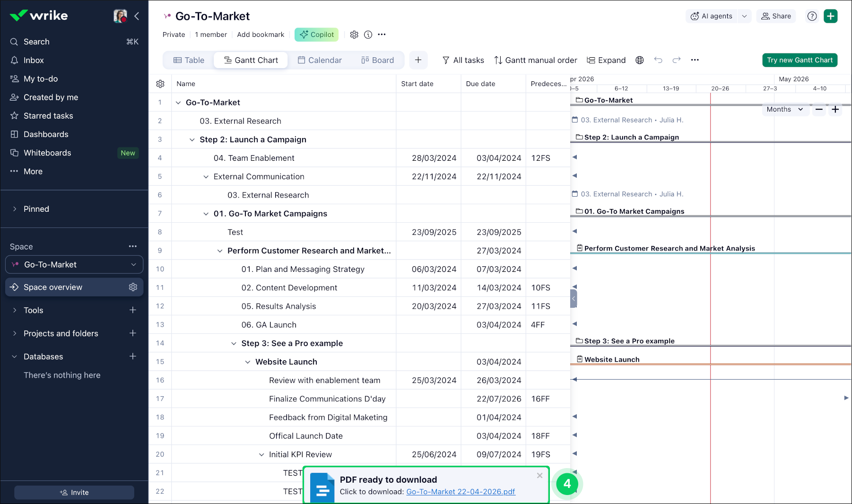Collapse Initial KPI Review row
Viewport: 852px width, 504px height.
click(261, 454)
